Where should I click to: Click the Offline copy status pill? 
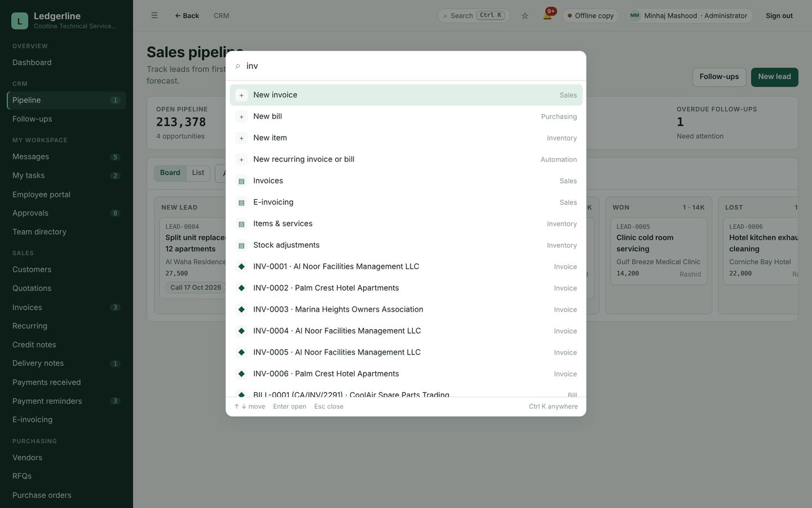coord(591,16)
